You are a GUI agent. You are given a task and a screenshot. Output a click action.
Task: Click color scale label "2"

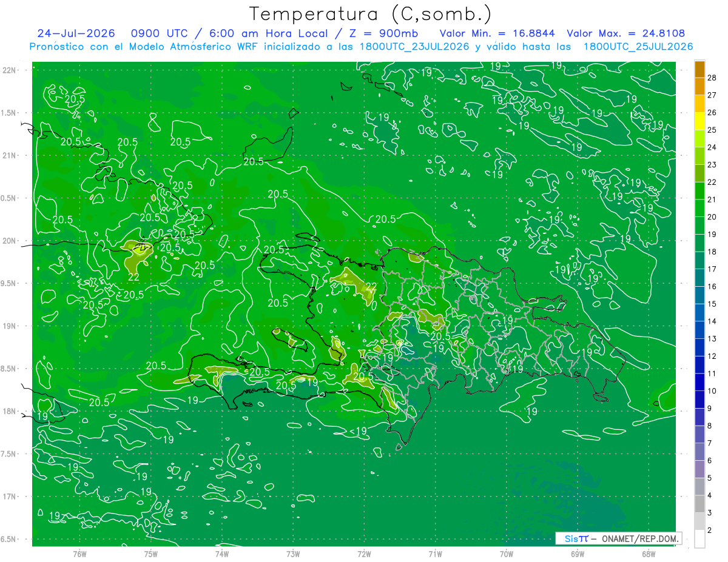tap(710, 530)
